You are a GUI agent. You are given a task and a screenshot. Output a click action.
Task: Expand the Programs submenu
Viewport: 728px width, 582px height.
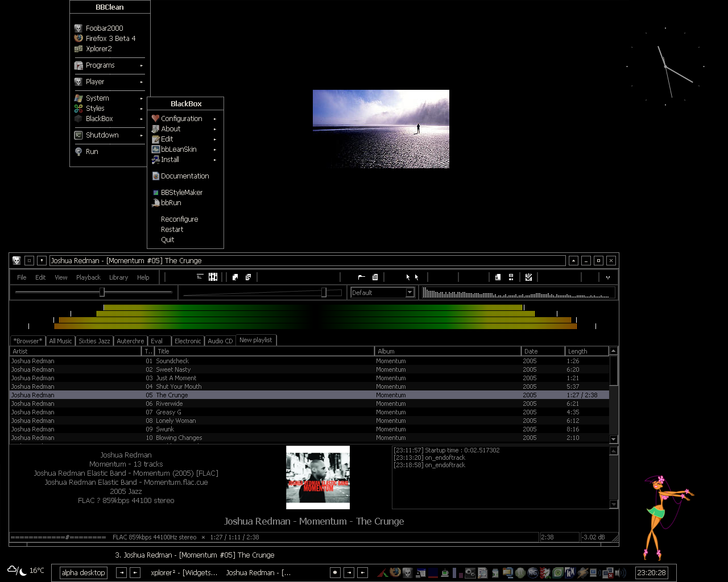click(109, 65)
